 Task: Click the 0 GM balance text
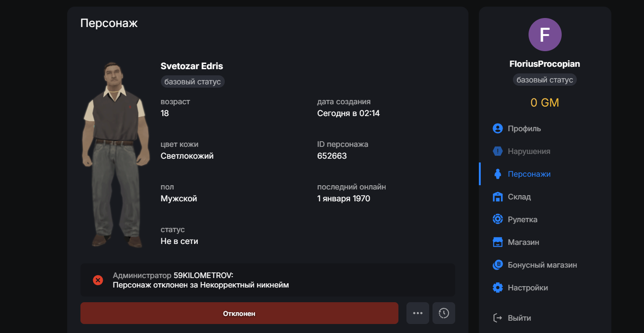point(545,102)
